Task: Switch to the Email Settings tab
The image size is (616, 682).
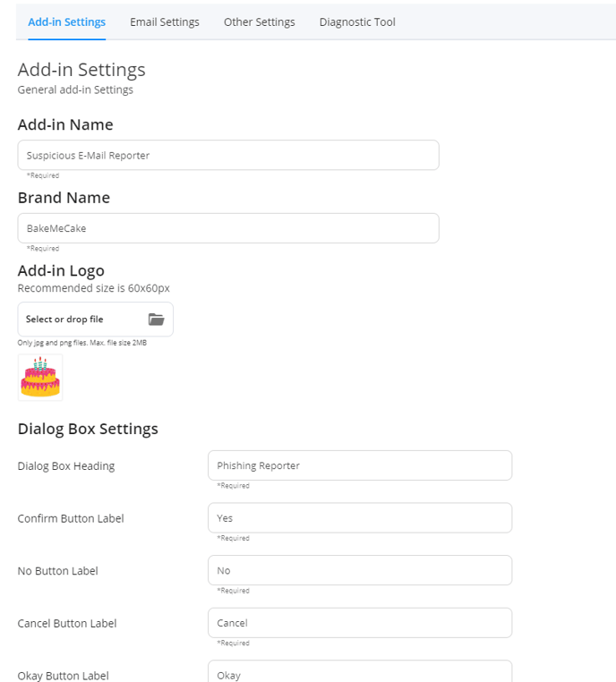Action: 165,22
